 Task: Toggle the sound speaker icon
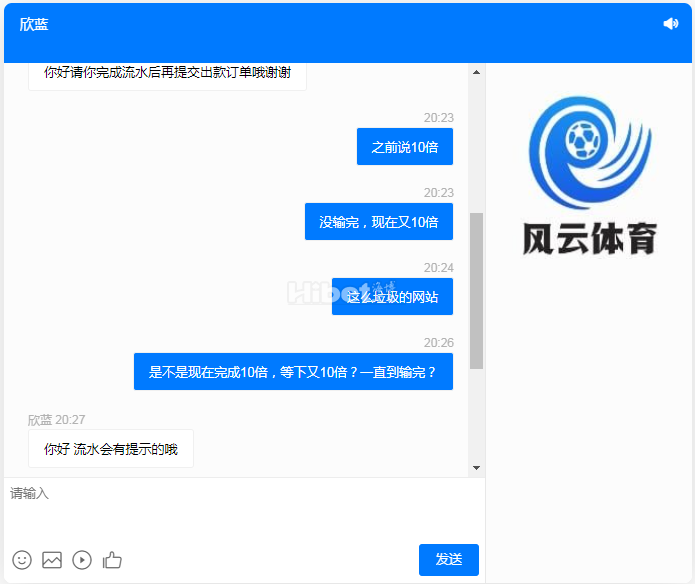pos(670,24)
